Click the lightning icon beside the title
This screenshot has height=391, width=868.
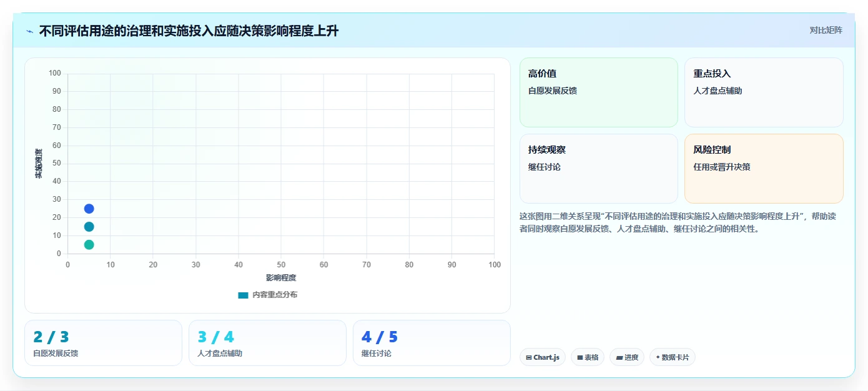click(x=29, y=31)
